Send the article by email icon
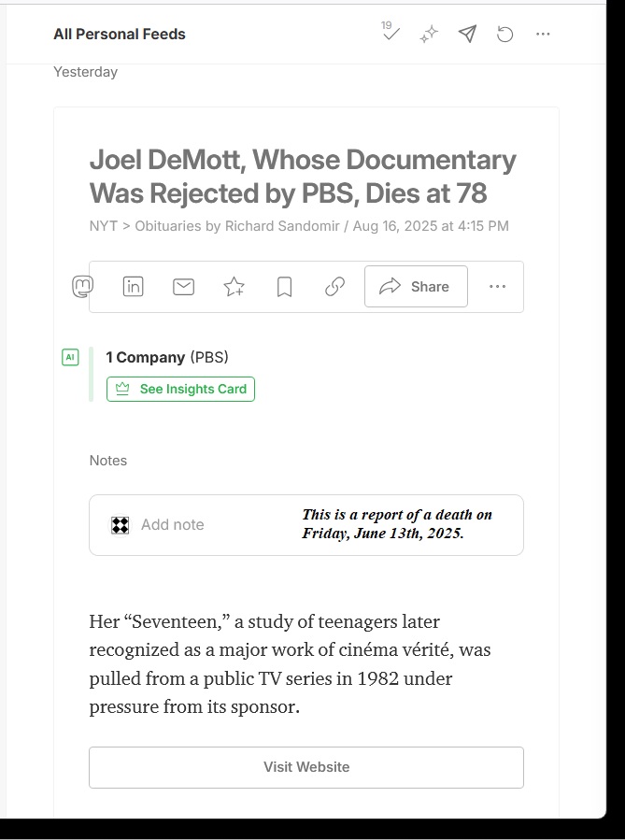Image resolution: width=625 pixels, height=840 pixels. pos(184,287)
